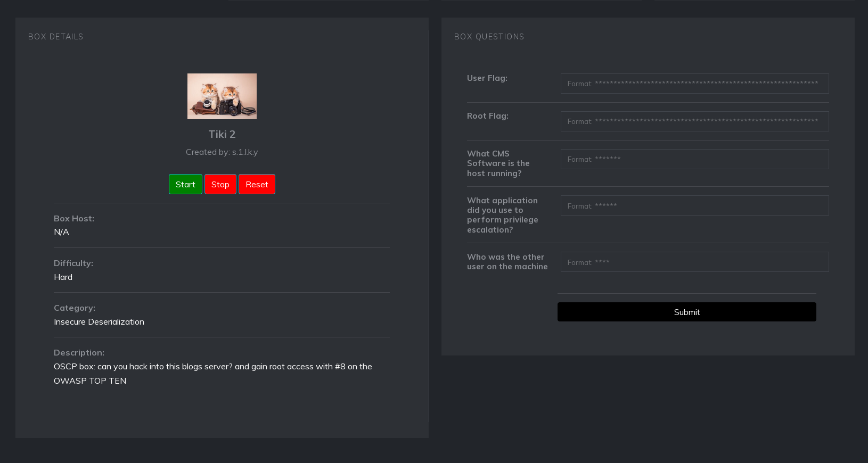Click the "Root Flag:" label
Screen dimensions: 868x463
pyautogui.click(x=487, y=116)
